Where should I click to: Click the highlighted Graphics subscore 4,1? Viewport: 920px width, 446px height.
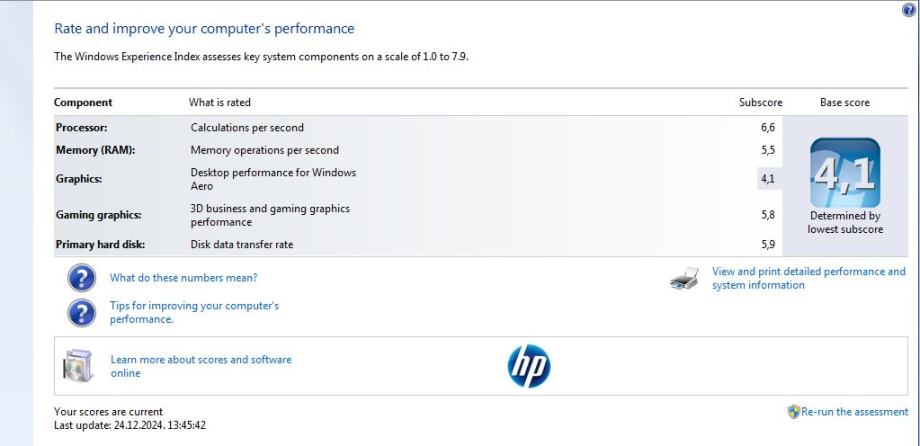[768, 179]
